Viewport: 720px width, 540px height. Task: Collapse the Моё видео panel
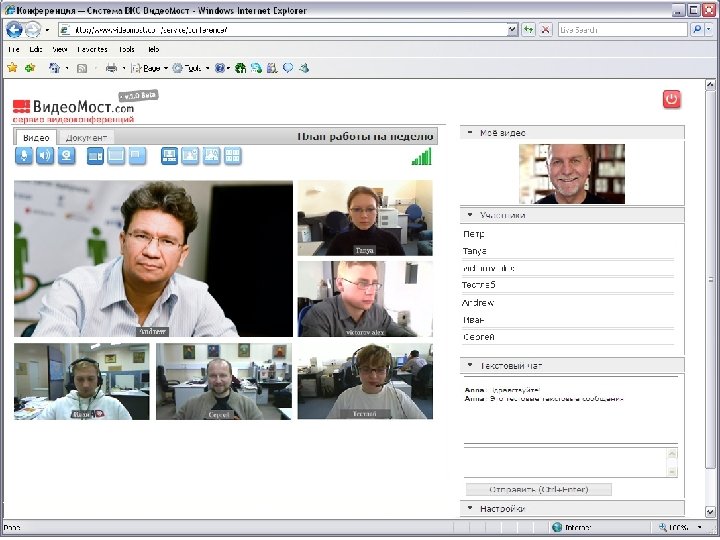coord(470,133)
